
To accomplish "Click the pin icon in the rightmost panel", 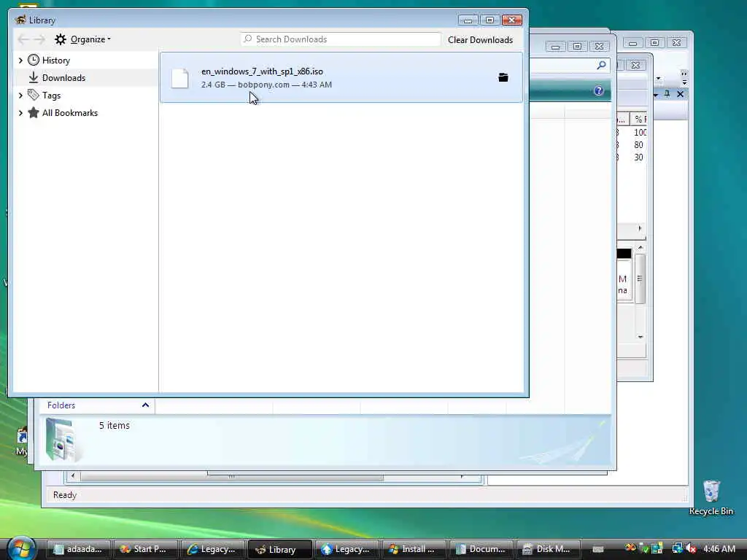I will [667, 94].
